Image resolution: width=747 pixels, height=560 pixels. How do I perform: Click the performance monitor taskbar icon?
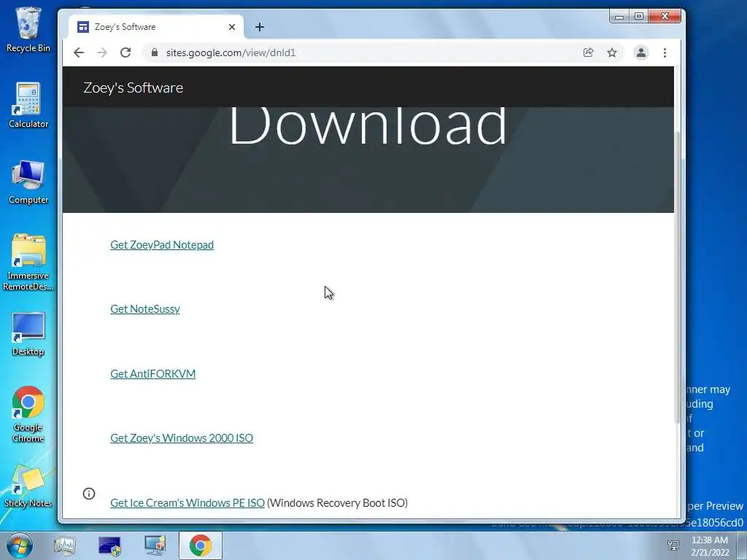point(65,545)
